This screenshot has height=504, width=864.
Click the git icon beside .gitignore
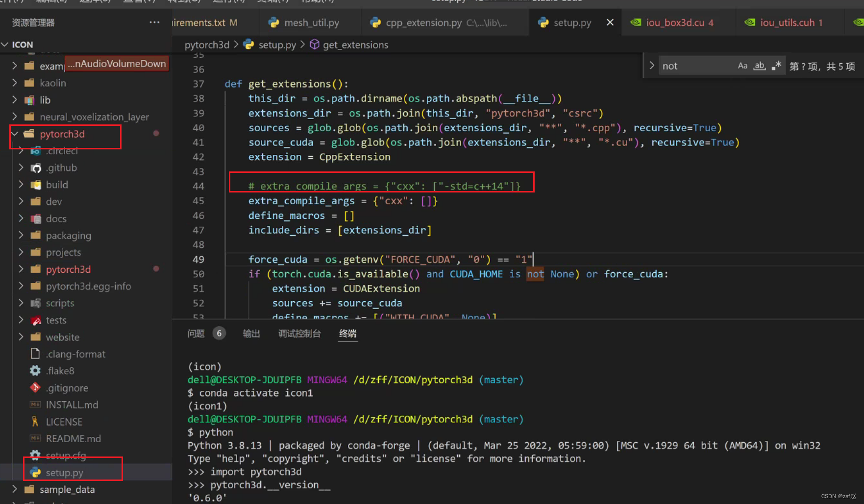click(x=35, y=387)
